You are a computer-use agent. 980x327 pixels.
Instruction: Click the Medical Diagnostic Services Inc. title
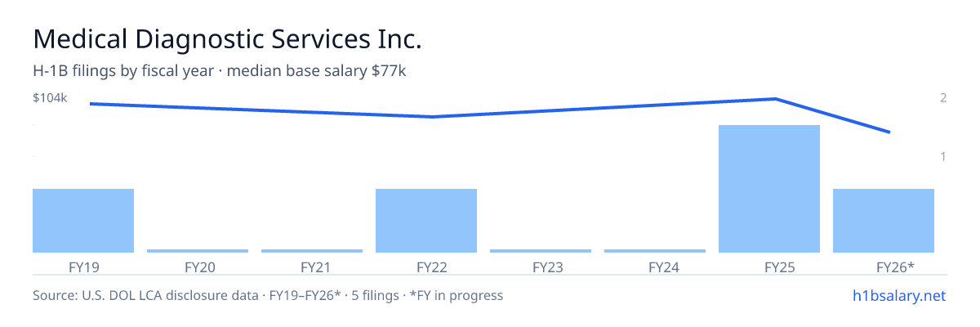(227, 38)
